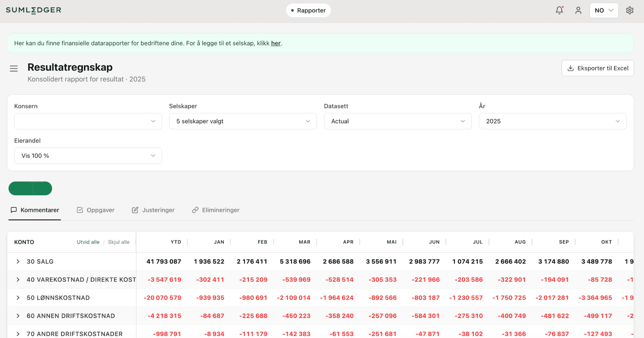Expand the 30 SALG account row
Screen dimensions: 644x338
coord(18,261)
